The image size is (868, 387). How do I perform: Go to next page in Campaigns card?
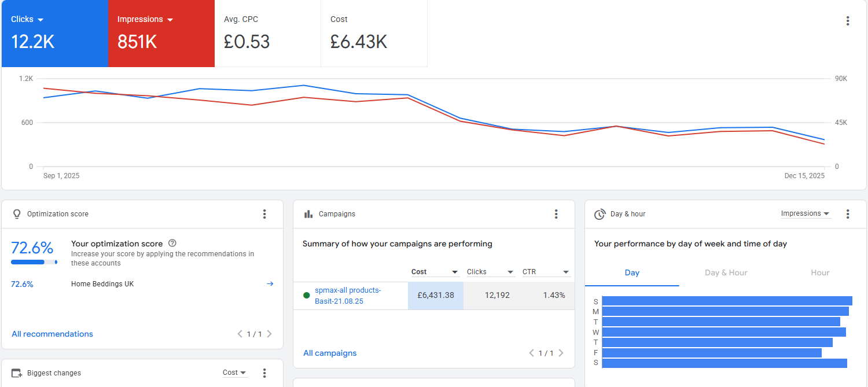click(561, 353)
